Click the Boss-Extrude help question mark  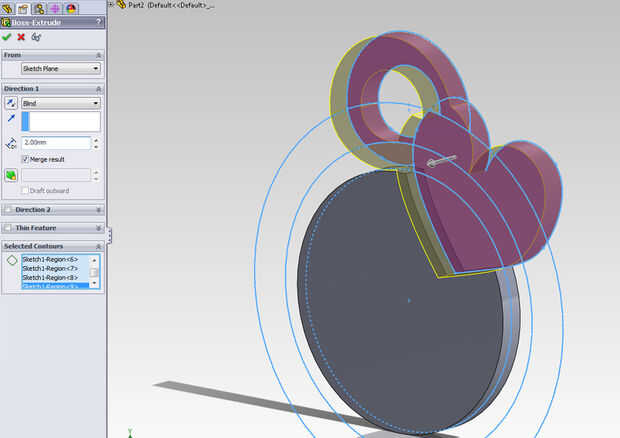[x=98, y=22]
